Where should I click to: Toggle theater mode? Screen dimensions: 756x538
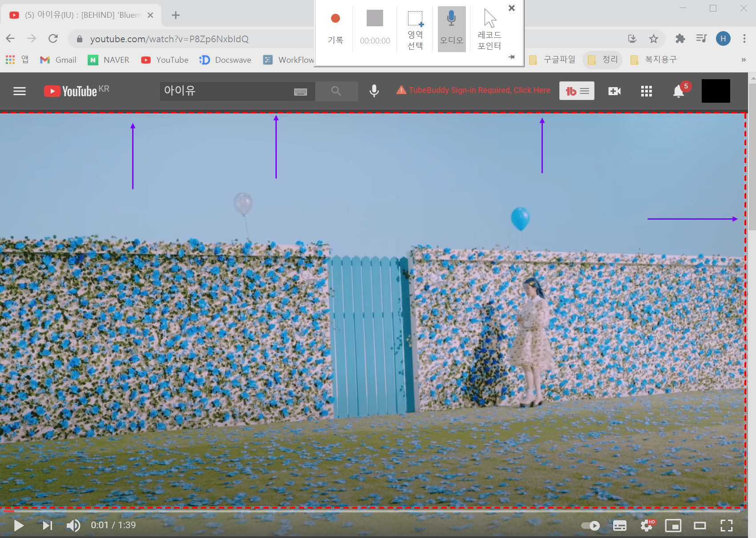click(x=700, y=526)
